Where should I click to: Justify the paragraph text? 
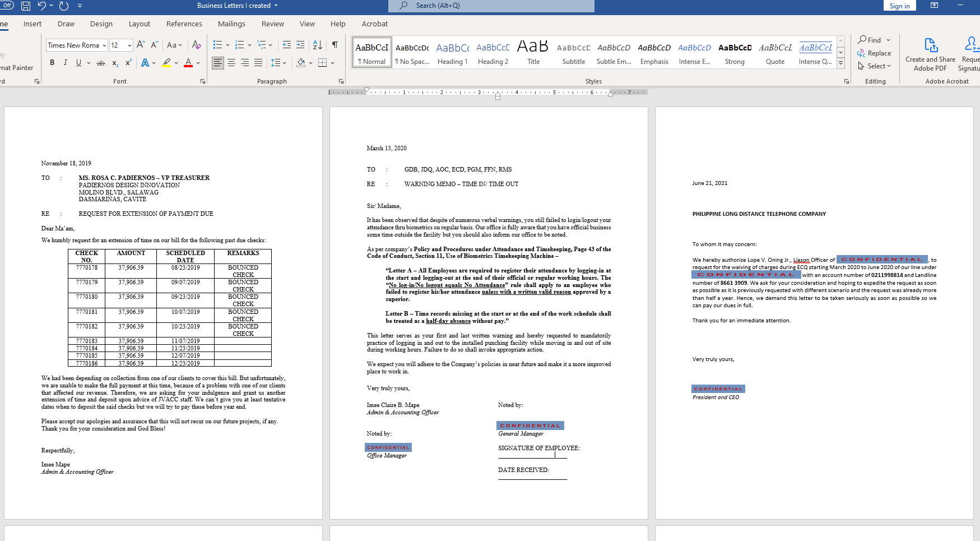[258, 63]
